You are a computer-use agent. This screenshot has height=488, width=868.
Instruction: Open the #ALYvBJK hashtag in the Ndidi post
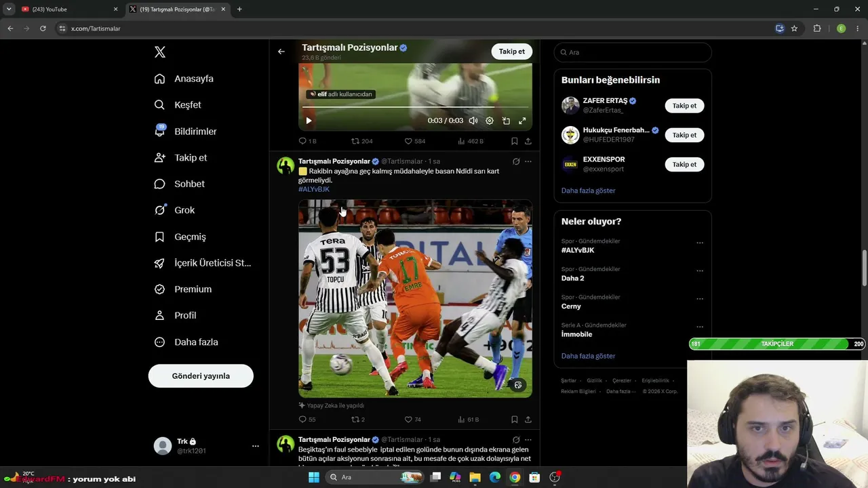(x=314, y=189)
